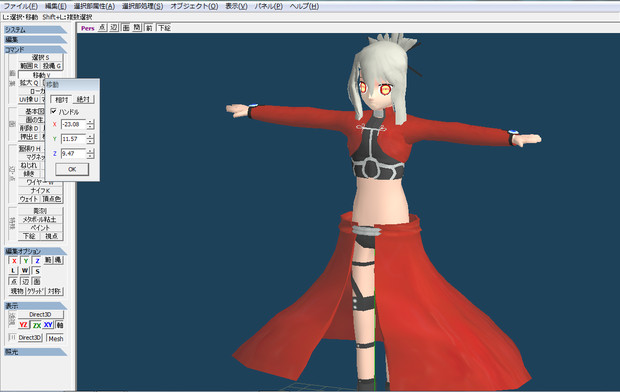Open the ヘルプ(H) menu
This screenshot has width=620, height=392.
point(304,6)
